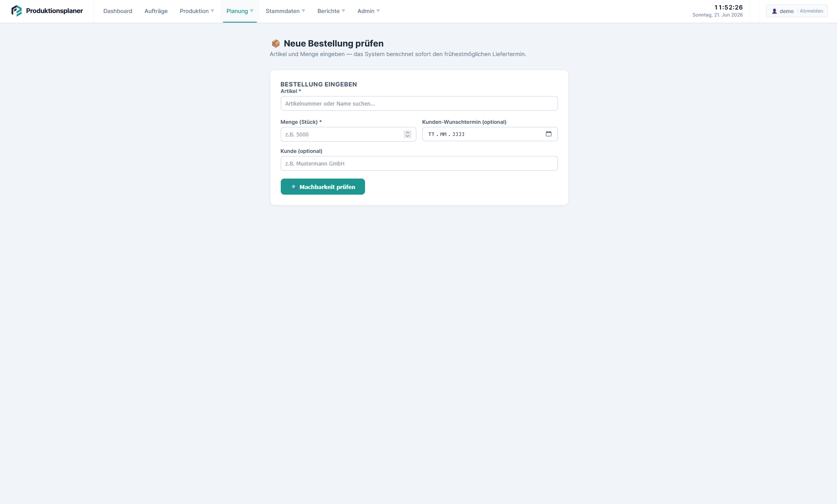Focus the Artikel search field
Screen dimensions: 837x504
[419, 103]
